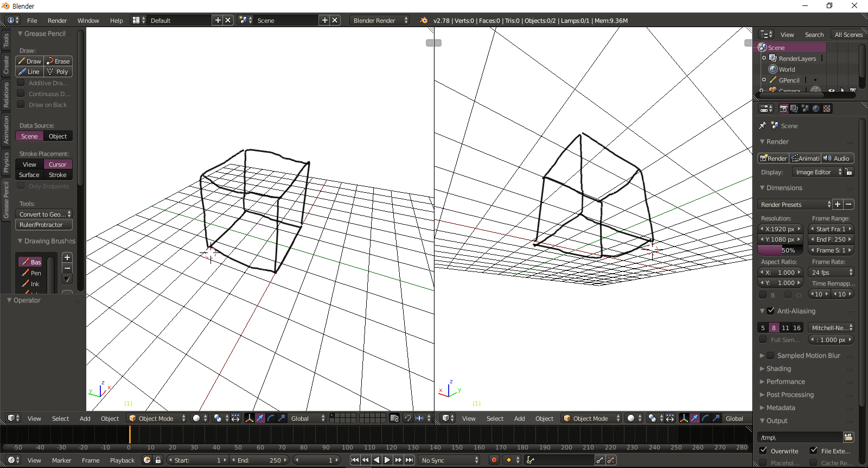Open the File menu

(32, 21)
